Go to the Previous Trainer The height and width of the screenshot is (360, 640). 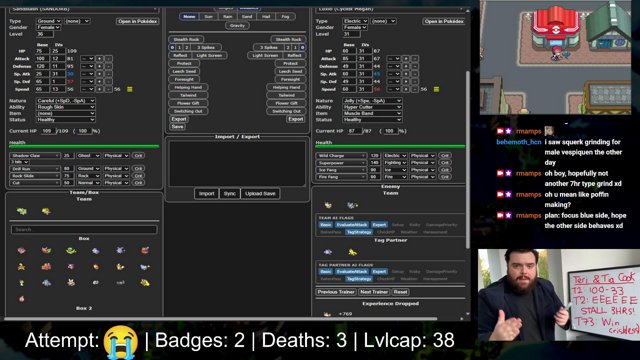[336, 292]
